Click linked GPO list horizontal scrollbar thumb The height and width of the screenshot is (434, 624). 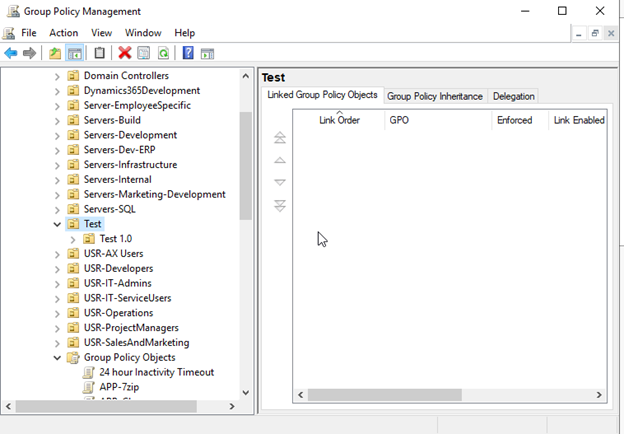point(385,395)
